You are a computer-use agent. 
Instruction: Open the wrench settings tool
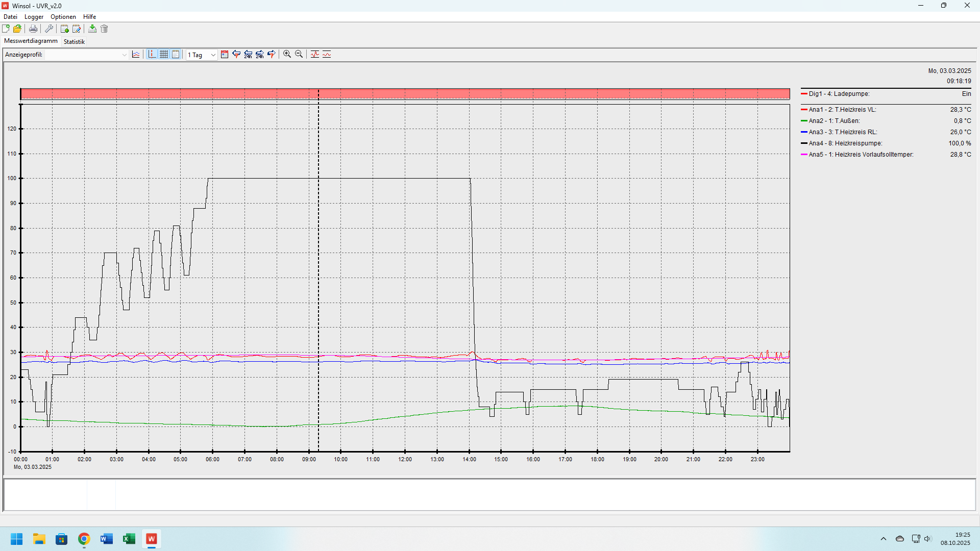49,29
